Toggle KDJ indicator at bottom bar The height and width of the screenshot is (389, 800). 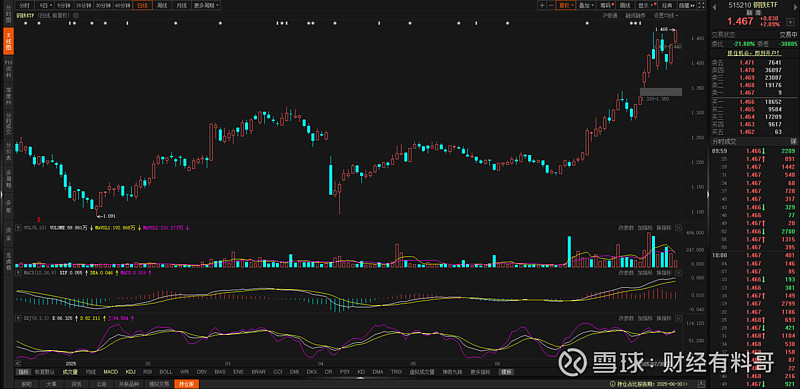pos(131,372)
